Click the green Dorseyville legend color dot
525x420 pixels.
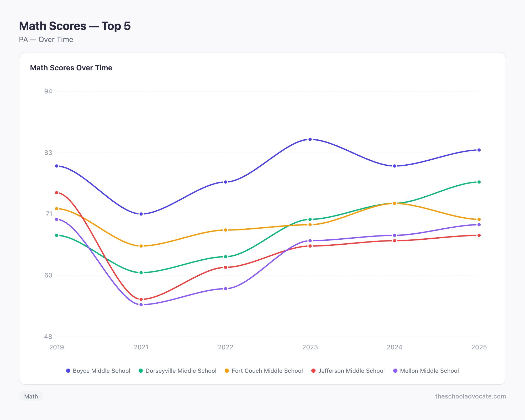coord(141,371)
